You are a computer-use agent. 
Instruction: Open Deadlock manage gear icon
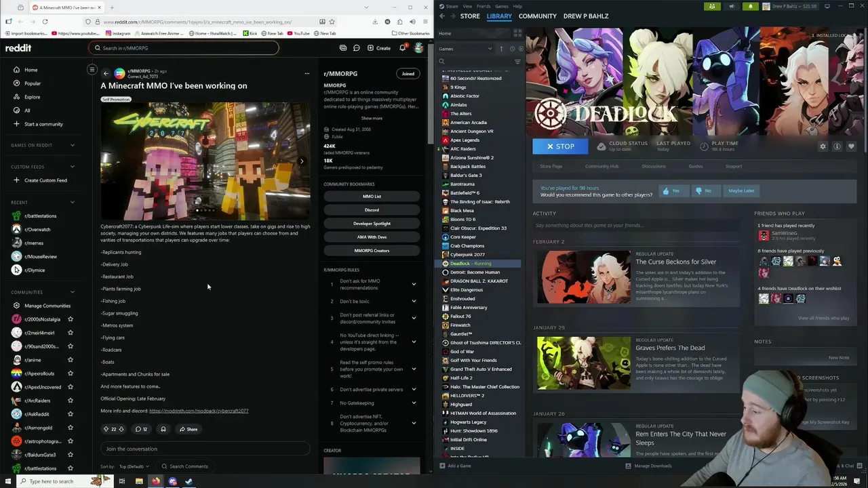pos(823,146)
